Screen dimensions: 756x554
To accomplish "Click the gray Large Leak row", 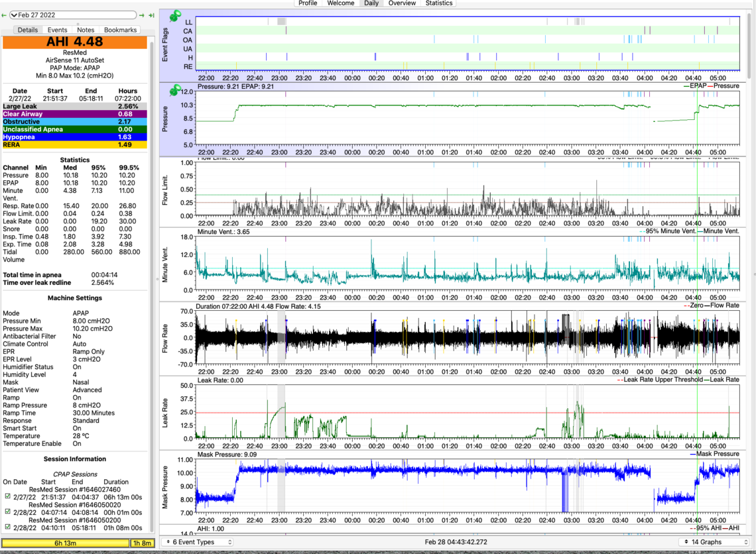I will click(x=75, y=107).
